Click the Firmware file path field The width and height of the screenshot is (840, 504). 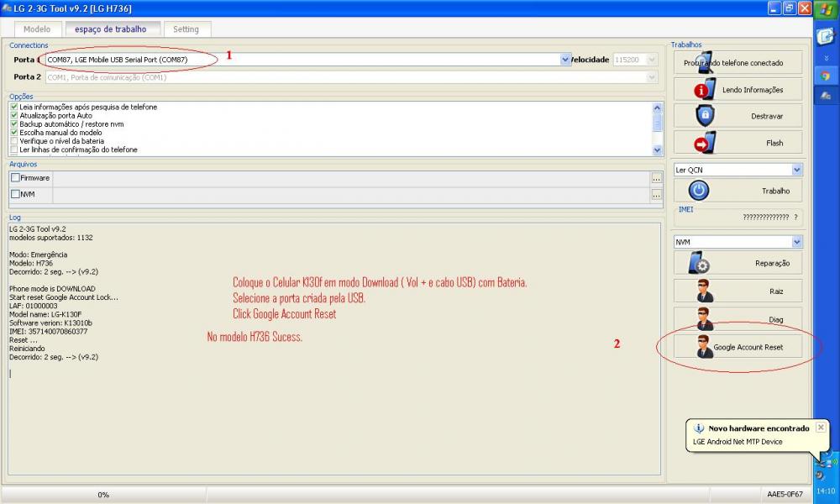[351, 178]
